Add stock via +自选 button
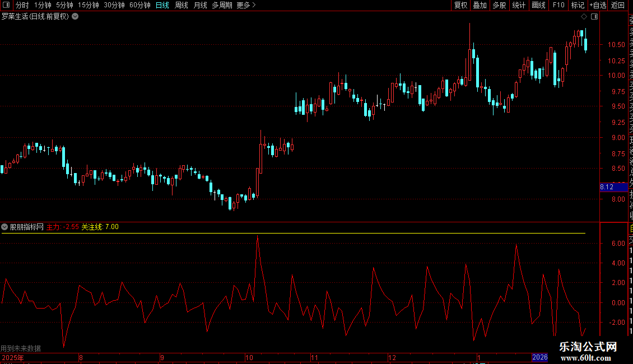The width and height of the screenshot is (633, 364). coord(598,5)
